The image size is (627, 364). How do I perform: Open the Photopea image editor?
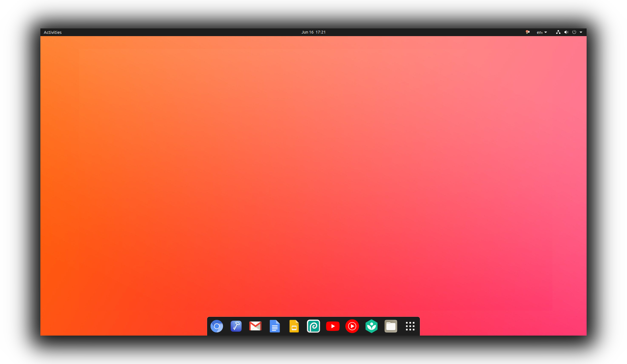313,326
